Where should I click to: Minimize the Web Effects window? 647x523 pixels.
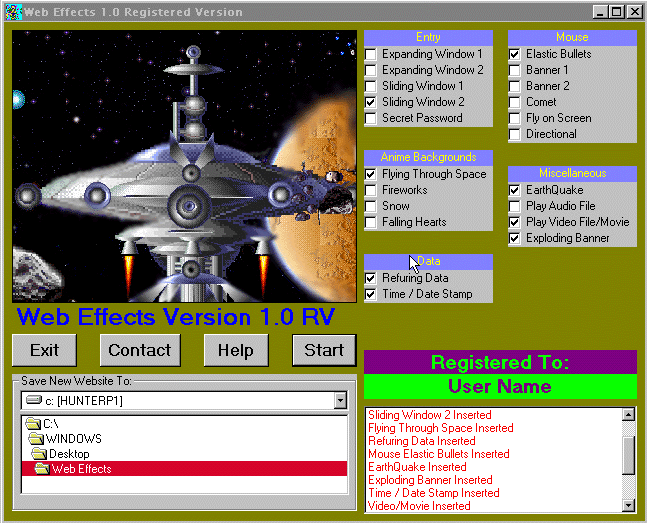tap(600, 12)
